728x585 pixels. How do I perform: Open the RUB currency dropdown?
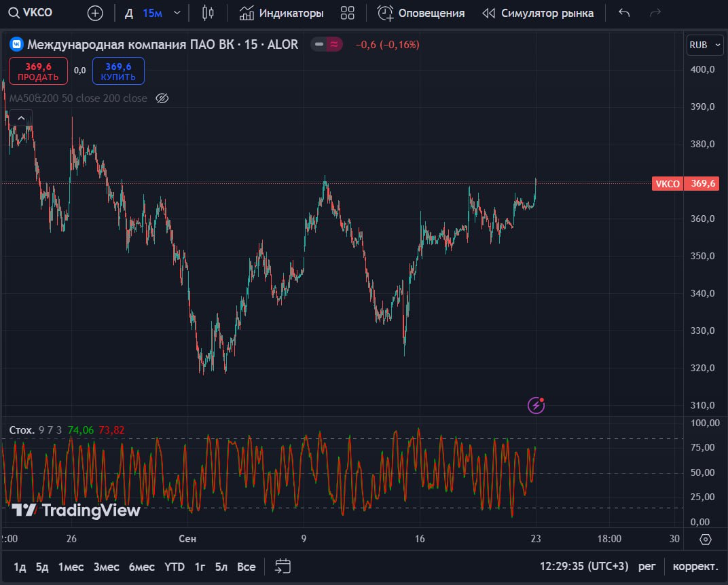[704, 45]
